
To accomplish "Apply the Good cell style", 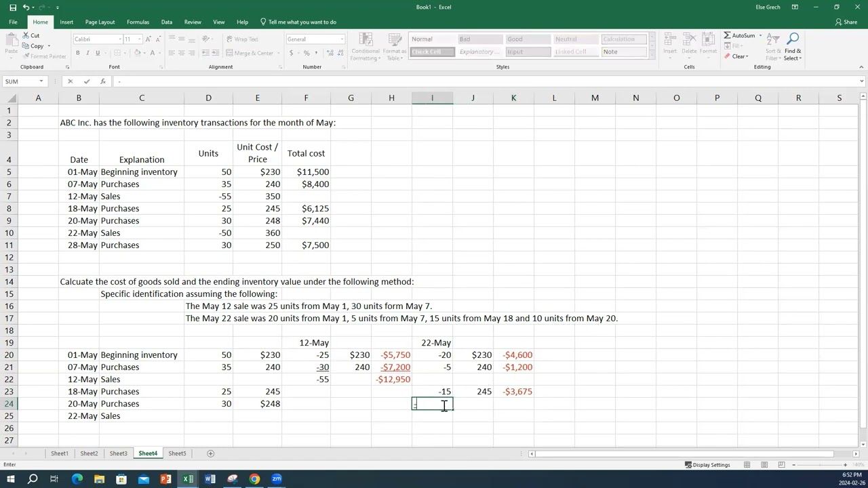I will pyautogui.click(x=528, y=39).
